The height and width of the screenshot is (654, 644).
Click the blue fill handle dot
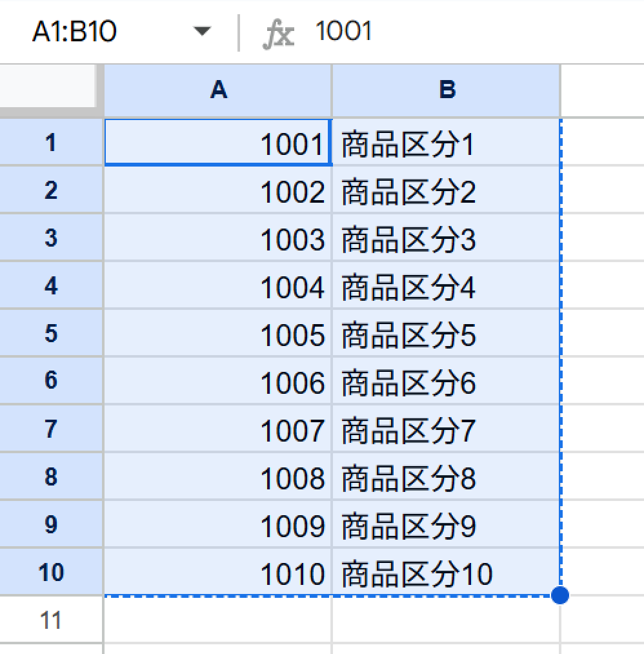point(560,595)
